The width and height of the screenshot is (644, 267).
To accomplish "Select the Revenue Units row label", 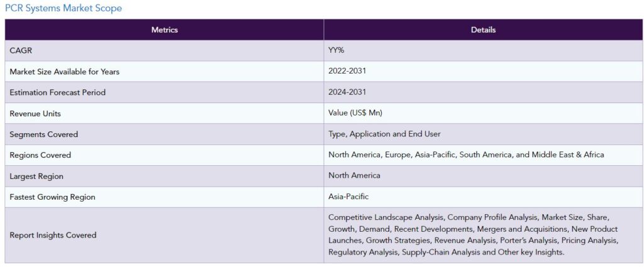I will point(35,114).
